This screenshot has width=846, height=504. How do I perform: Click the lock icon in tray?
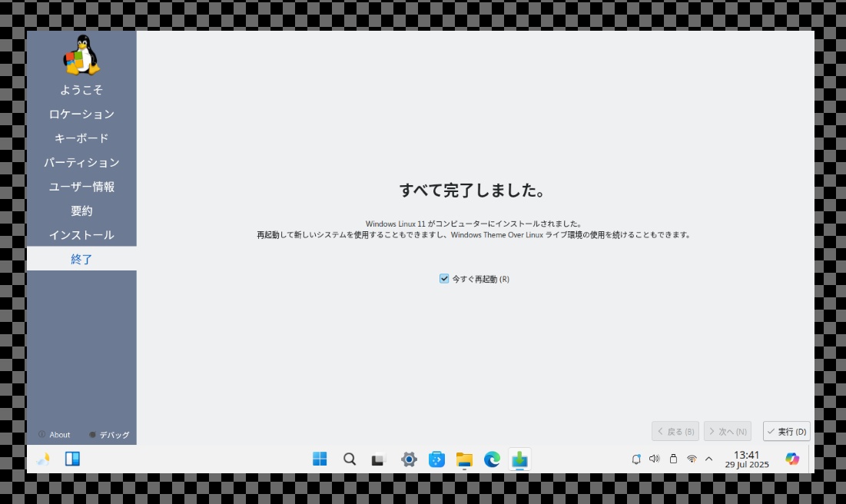coord(673,459)
